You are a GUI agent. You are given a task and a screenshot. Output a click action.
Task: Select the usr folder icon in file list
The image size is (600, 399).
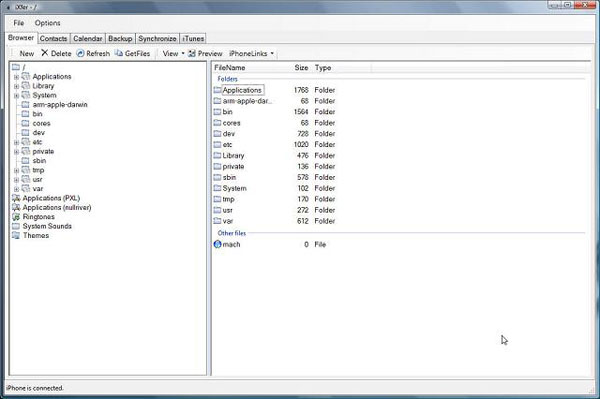click(217, 210)
